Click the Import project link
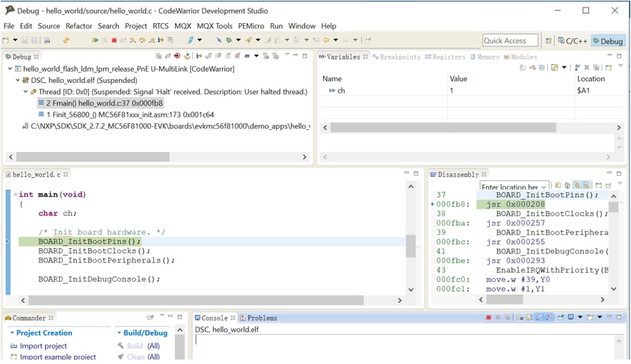The height and width of the screenshot is (364, 631). tap(43, 346)
